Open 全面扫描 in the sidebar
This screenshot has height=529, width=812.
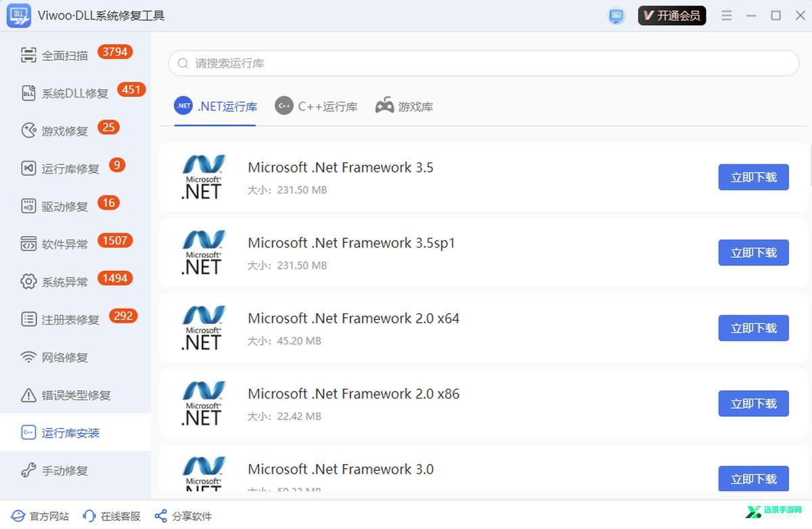coord(75,55)
